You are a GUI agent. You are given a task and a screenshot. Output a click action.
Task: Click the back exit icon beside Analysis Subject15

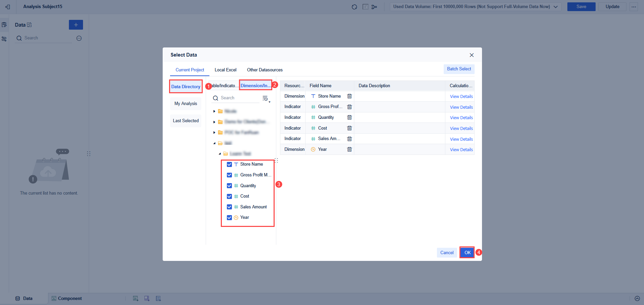coord(8,7)
